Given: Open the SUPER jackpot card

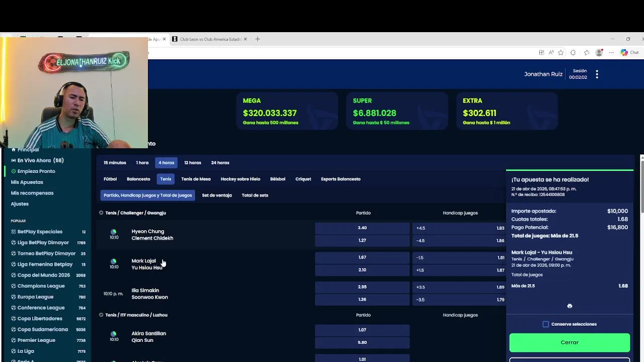Looking at the screenshot, I should click(397, 111).
